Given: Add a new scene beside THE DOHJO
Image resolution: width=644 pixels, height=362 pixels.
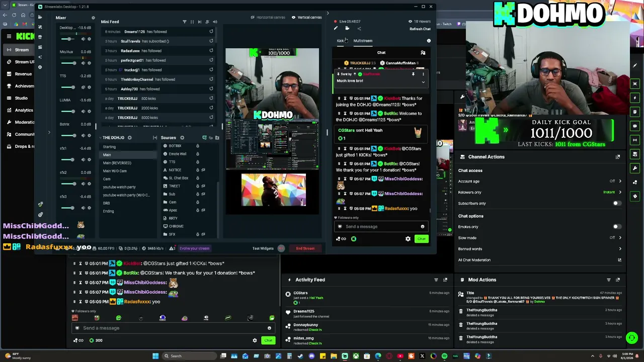Looking at the screenshot, I should 129,138.
